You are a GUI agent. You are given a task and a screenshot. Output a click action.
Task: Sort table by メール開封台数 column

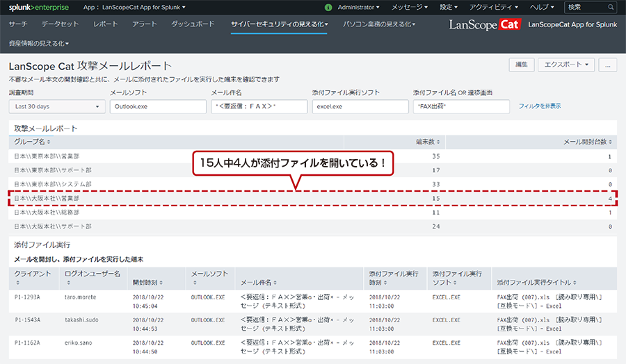[587, 142]
